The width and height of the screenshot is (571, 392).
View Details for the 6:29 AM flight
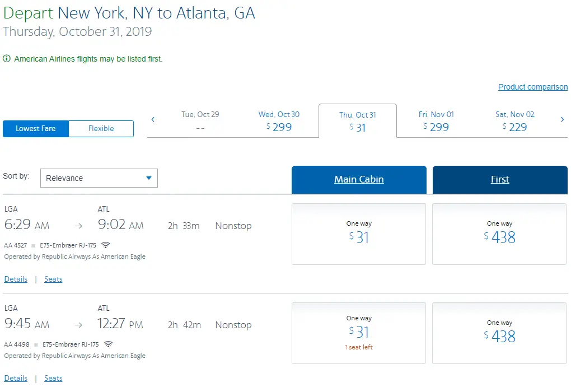click(x=16, y=279)
